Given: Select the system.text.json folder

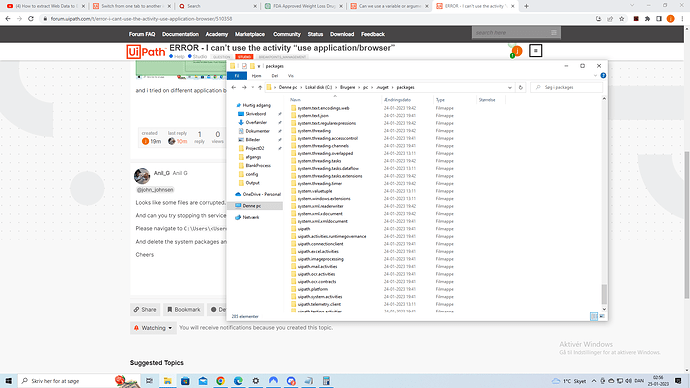Looking at the screenshot, I should (313, 116).
